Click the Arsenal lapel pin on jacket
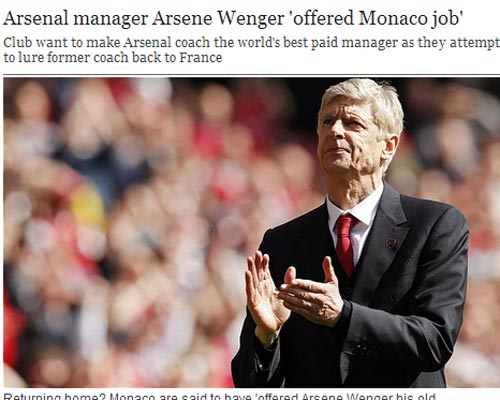Viewport: 500px width, 400px height. click(390, 242)
